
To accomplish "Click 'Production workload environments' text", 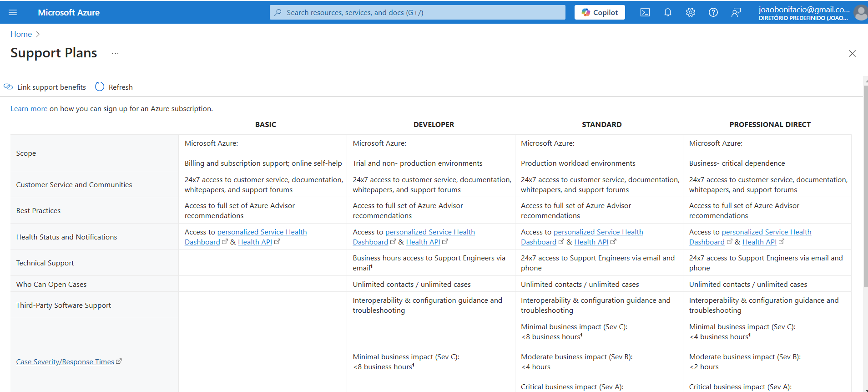I will [578, 163].
